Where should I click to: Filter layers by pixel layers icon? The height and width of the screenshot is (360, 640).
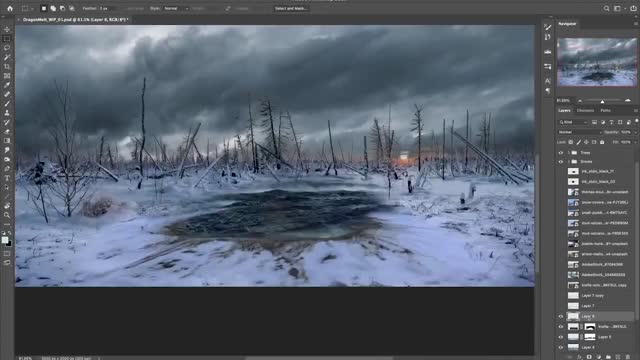[x=594, y=122]
